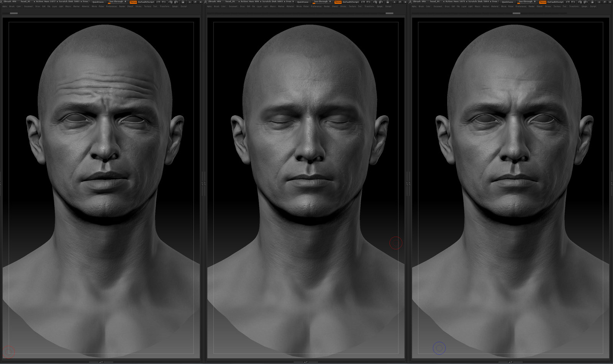This screenshot has height=364, width=613.
Task: Open the Document menu in the left window
Action: [x=28, y=7]
